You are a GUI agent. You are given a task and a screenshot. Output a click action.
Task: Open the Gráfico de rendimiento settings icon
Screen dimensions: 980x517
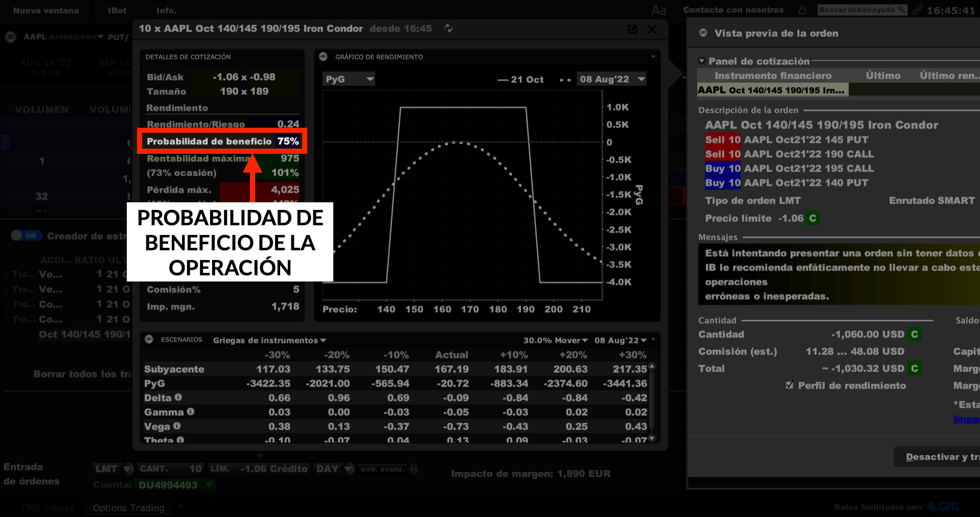[323, 57]
